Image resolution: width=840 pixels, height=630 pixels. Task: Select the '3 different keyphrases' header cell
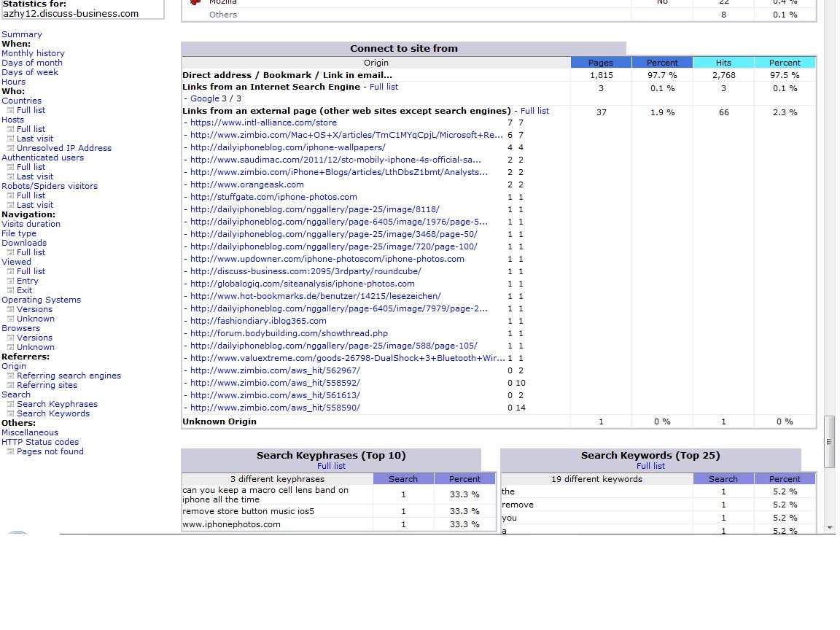point(278,480)
